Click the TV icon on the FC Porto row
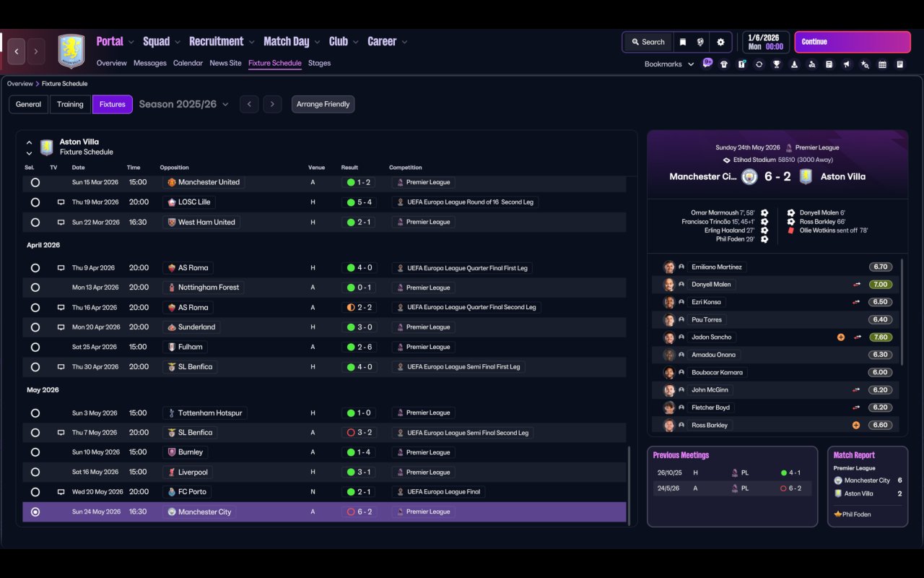 [61, 492]
